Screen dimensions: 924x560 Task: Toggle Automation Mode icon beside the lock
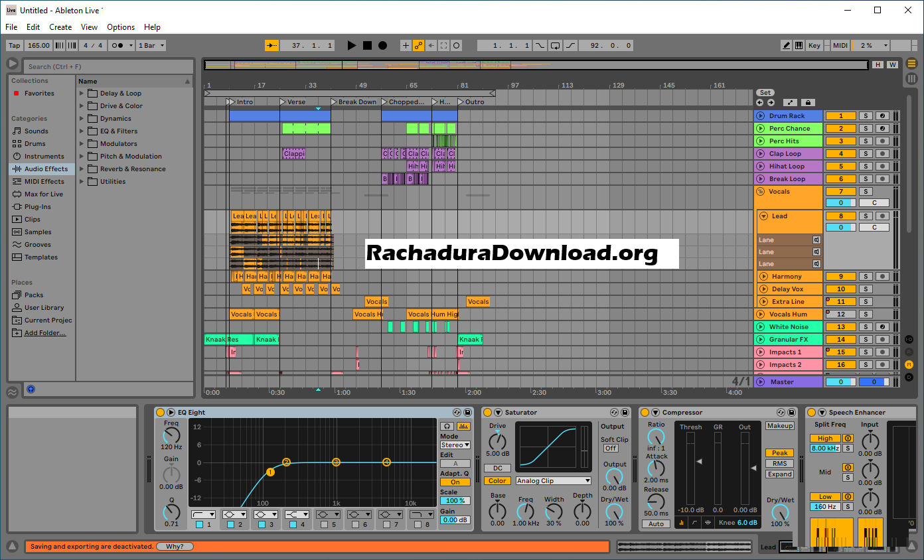(790, 102)
